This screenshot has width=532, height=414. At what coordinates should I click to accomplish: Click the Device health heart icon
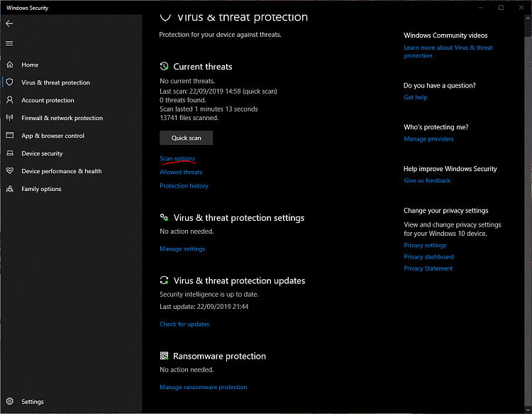[x=10, y=171]
